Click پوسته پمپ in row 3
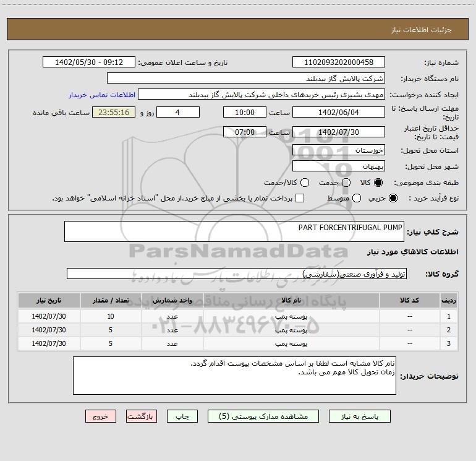 291,343
